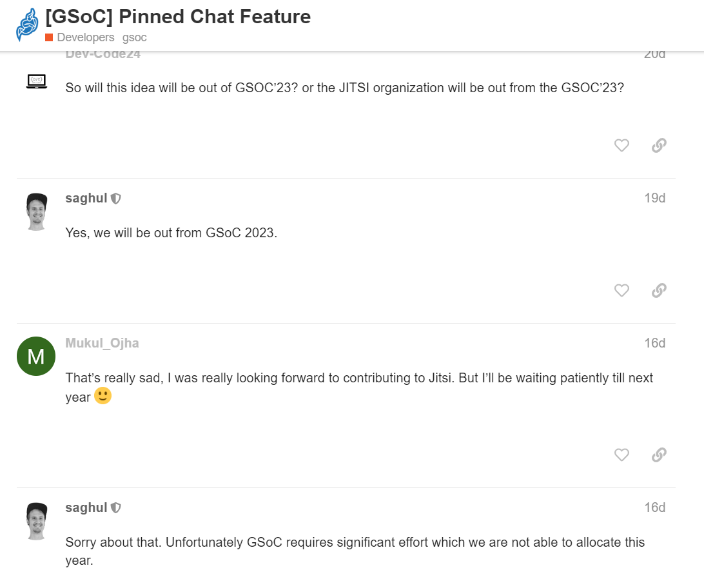Click the heart on Mukul_Ojha's post
Screen dimensions: 704x588
click(621, 455)
